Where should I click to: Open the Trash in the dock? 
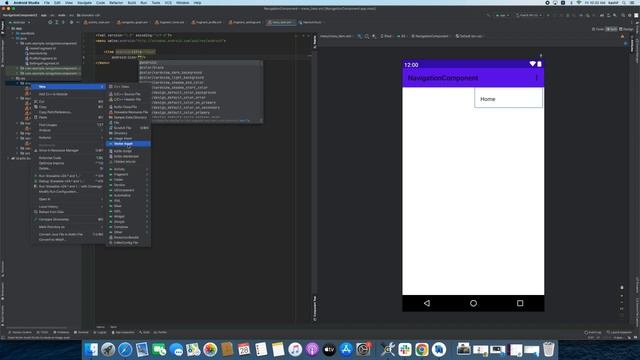pyautogui.click(x=549, y=349)
